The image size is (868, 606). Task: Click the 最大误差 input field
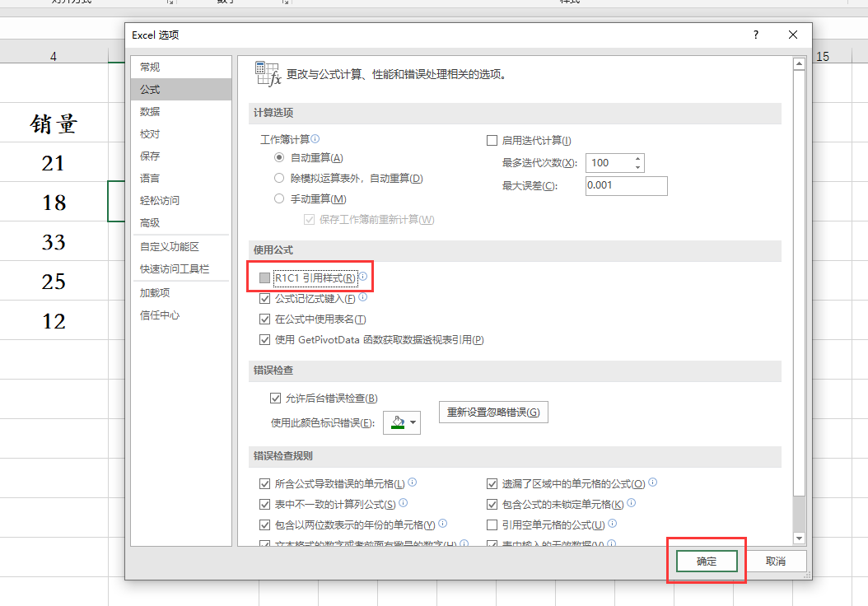point(627,186)
